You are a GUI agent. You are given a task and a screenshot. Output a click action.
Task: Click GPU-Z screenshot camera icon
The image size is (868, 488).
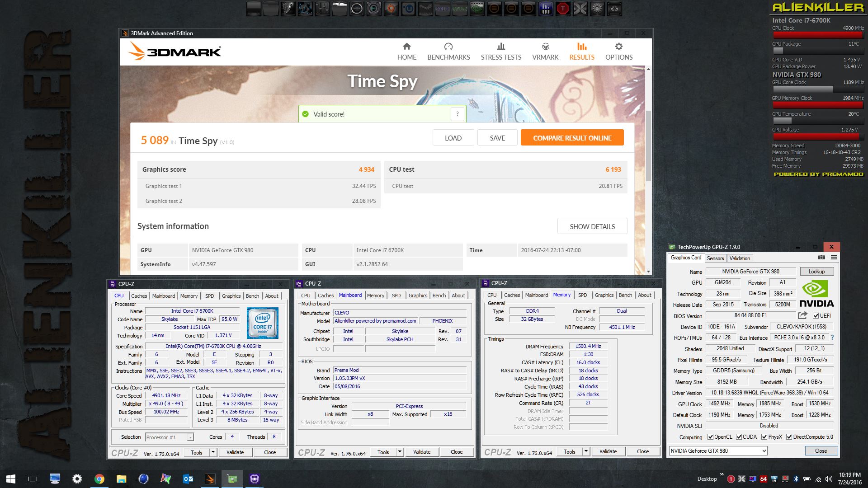[x=821, y=257]
